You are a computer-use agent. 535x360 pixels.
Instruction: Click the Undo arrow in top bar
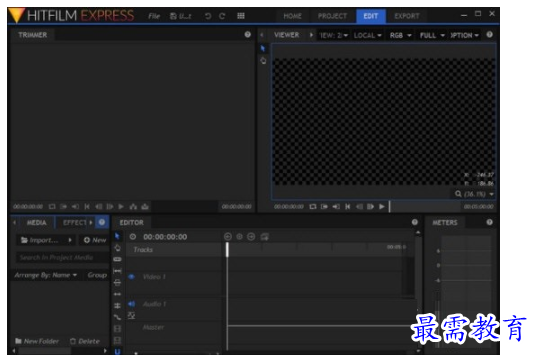click(208, 16)
